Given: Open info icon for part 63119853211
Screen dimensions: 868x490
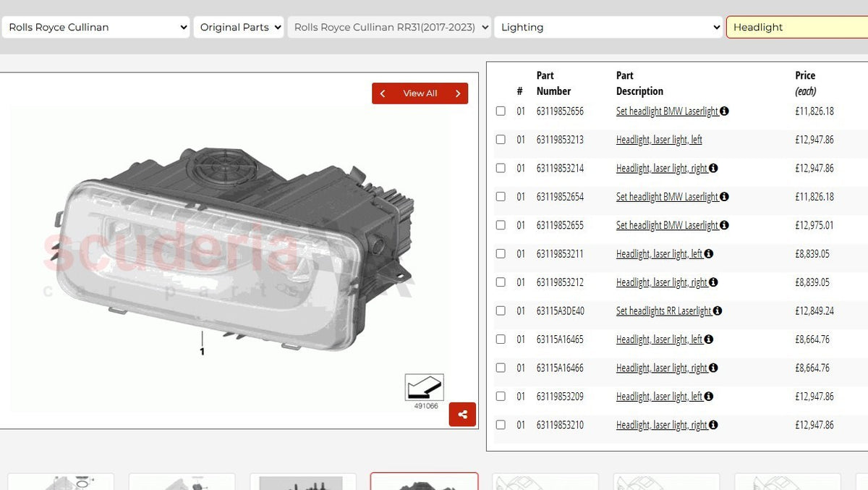Looking at the screenshot, I should click(709, 253).
